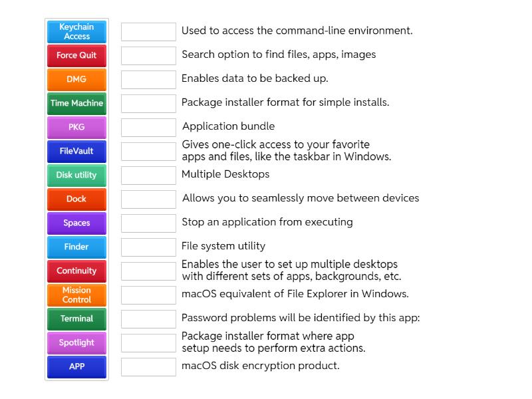Choose the FileVault tile
This screenshot has width=532, height=399.
click(76, 151)
